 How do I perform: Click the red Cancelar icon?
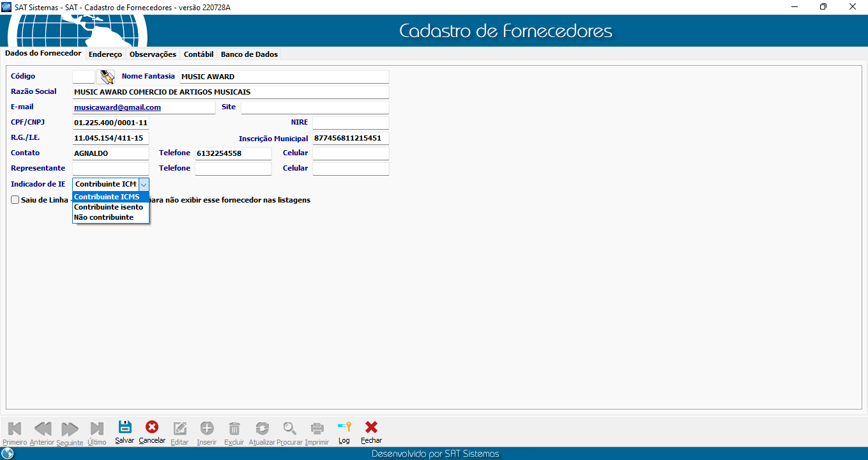coord(152,428)
